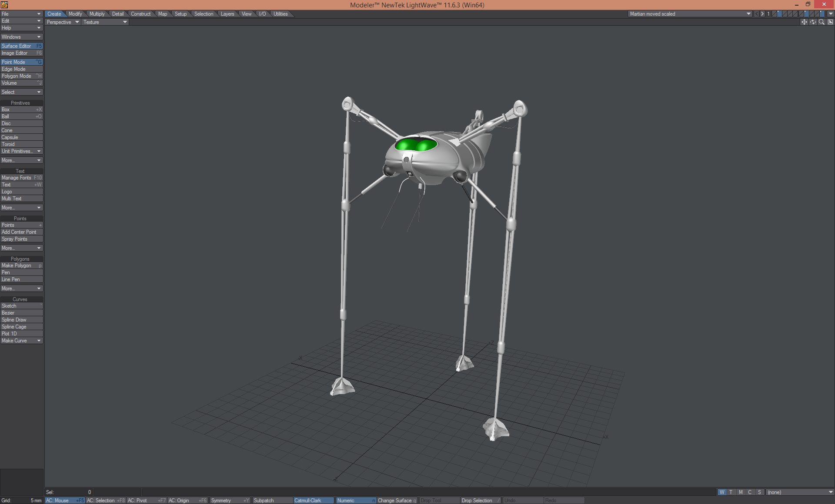The width and height of the screenshot is (835, 504).
Task: Open the Martian moved scaled object dropdown
Action: pos(690,14)
